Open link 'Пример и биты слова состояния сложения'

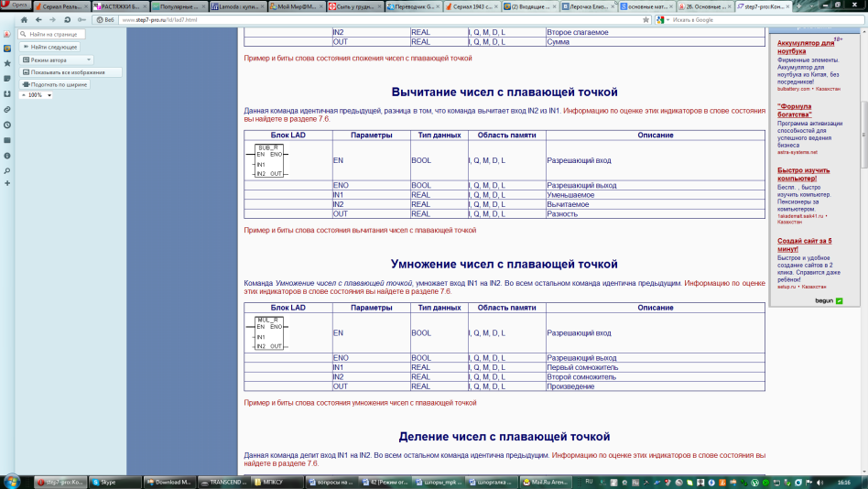pos(358,58)
